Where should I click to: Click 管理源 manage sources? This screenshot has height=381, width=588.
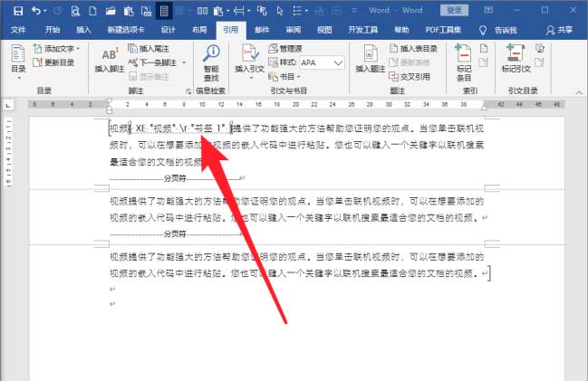[x=285, y=49]
